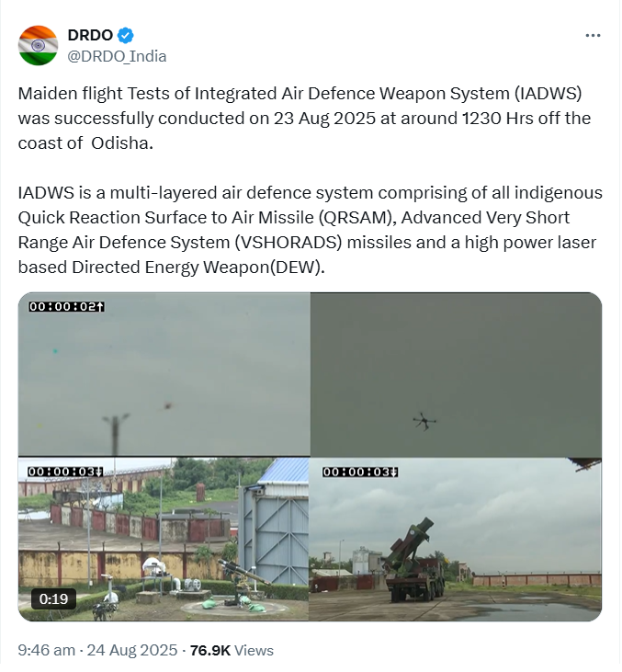Click the DRDO profile avatar with Indian flag
622x672 pixels.
tap(38, 45)
